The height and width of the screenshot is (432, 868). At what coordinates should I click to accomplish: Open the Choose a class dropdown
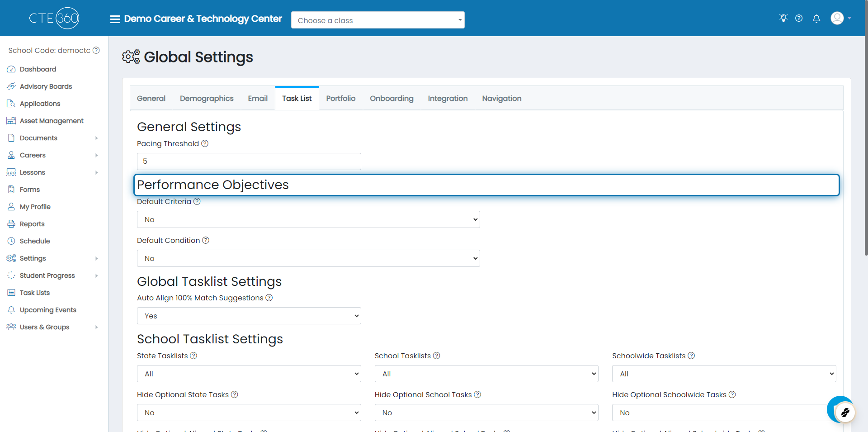click(x=377, y=20)
